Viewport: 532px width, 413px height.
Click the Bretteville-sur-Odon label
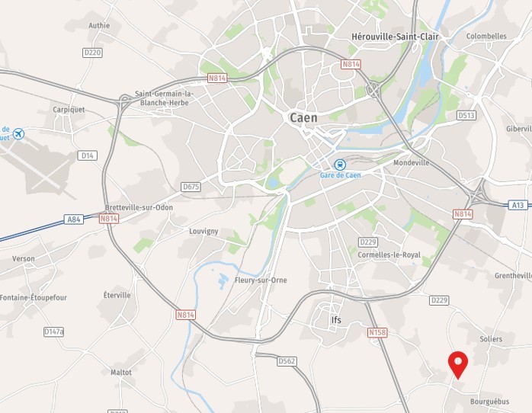[139, 207]
